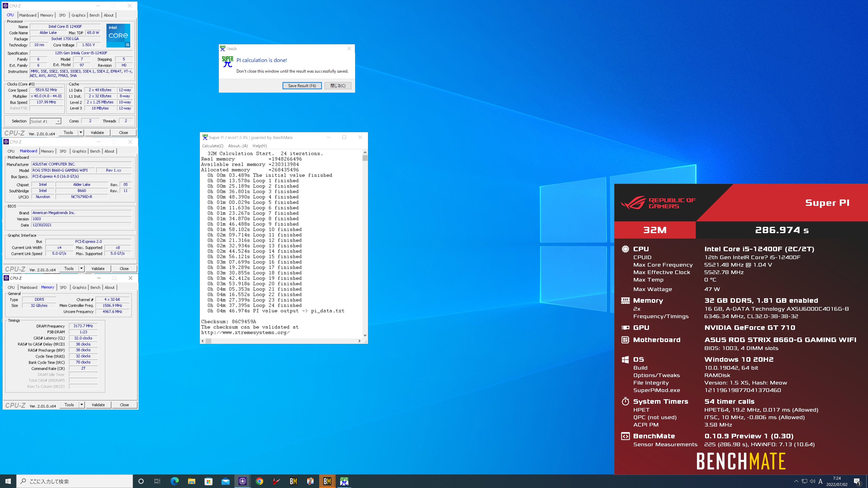Open Microsoft Store from the taskbar

pyautogui.click(x=209, y=481)
